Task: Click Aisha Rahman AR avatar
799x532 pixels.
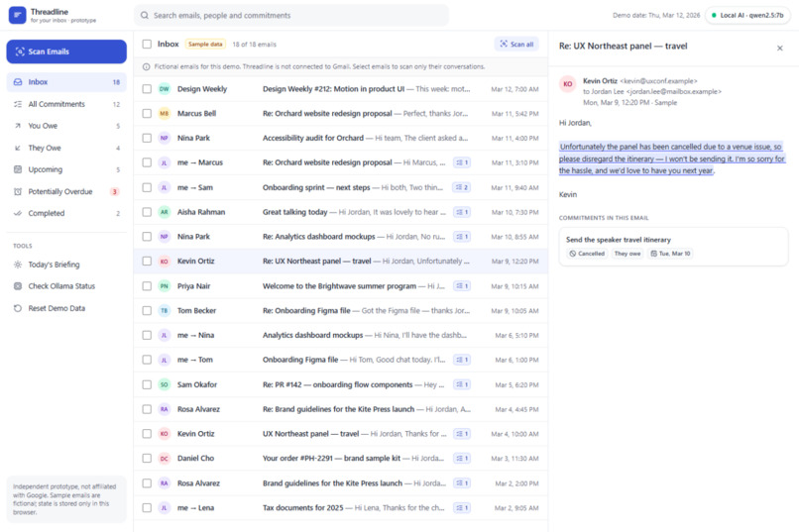Action: coord(165,212)
